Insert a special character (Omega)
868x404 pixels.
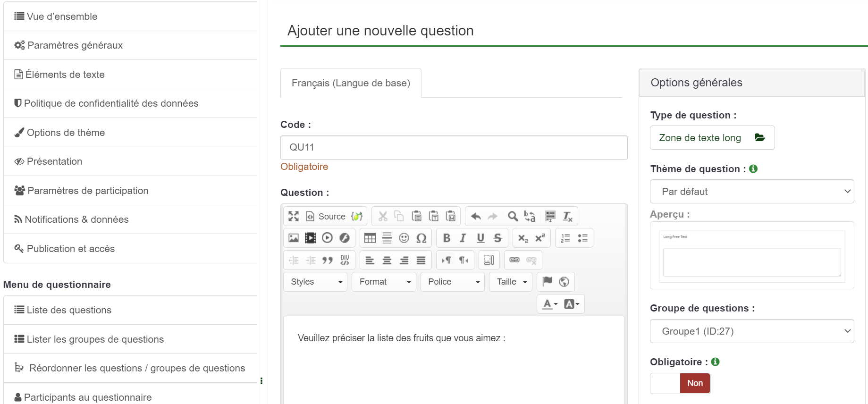[x=421, y=238]
